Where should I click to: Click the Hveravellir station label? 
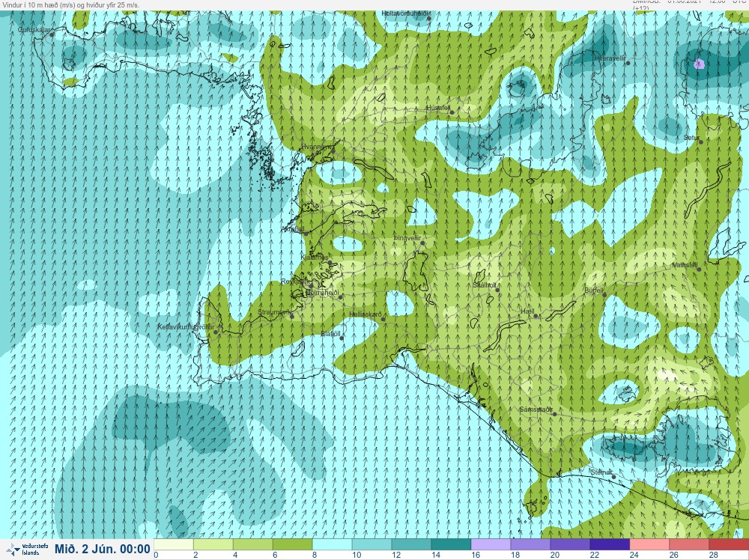pyautogui.click(x=610, y=58)
